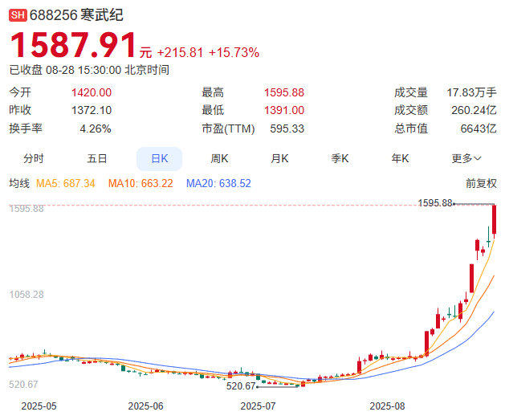The height and width of the screenshot is (420, 505).
Task: Click the 2025-05 date axis label
Action: click(x=39, y=406)
